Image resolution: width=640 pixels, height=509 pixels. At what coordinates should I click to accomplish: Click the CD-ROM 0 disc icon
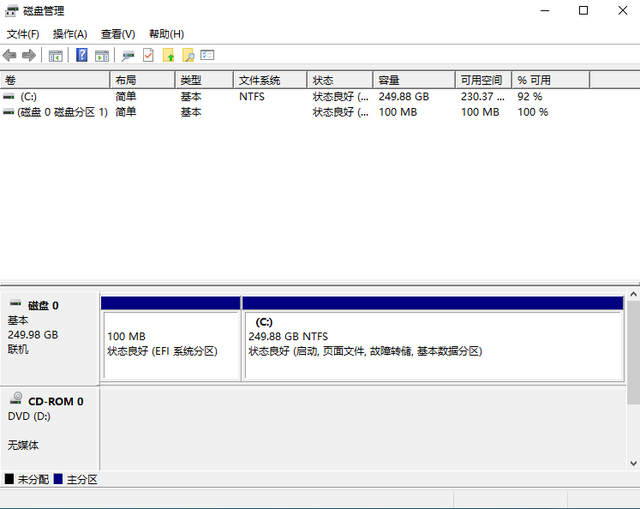tap(16, 398)
